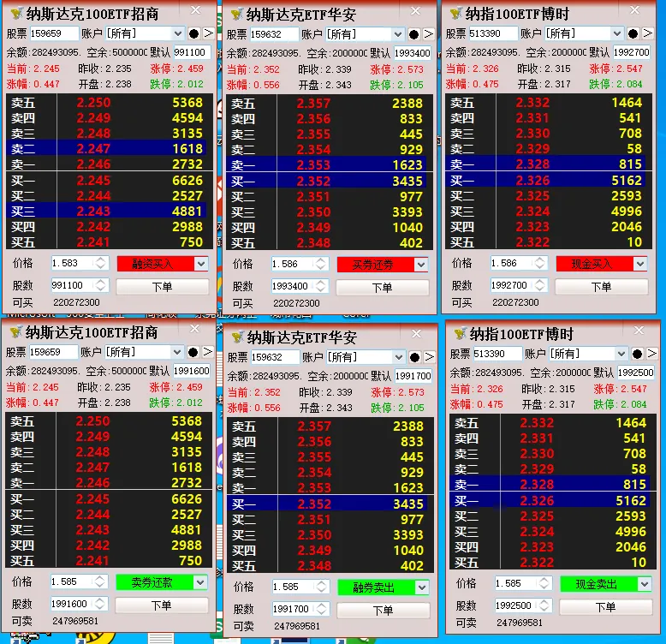Image resolution: width=666 pixels, height=644 pixels.
Task: Click the 股票 code field 159659 in the 融资买入 window
Action: coord(54,33)
